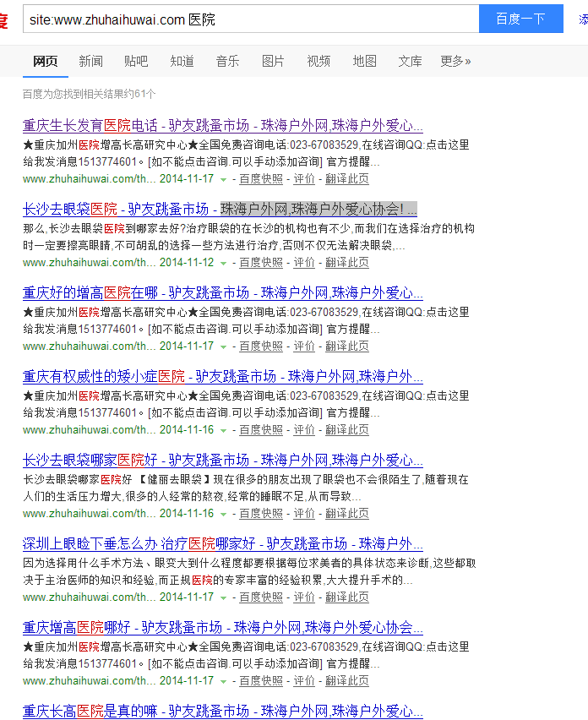This screenshot has height=720, width=588.
Task: Expand dropdown arrow for 深圳上眼睑下垂 result
Action: pyautogui.click(x=224, y=597)
